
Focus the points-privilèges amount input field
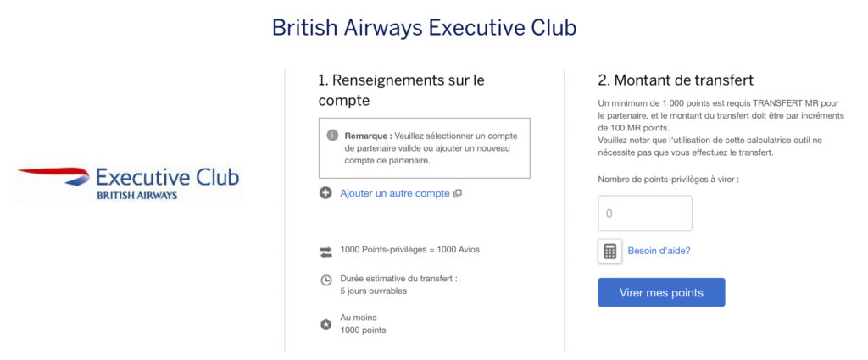(x=645, y=213)
